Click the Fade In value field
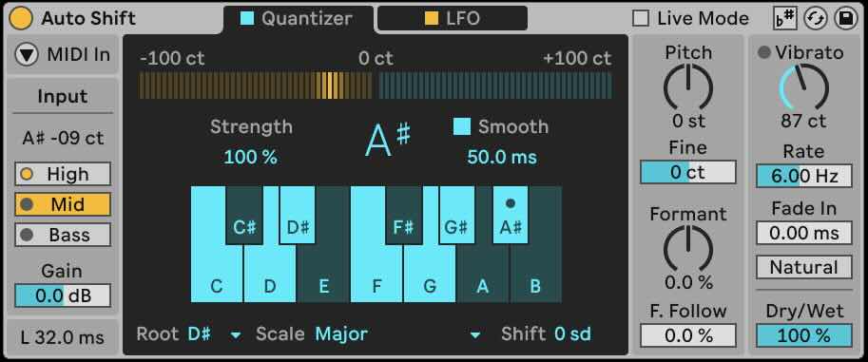The image size is (868, 362). click(x=803, y=233)
